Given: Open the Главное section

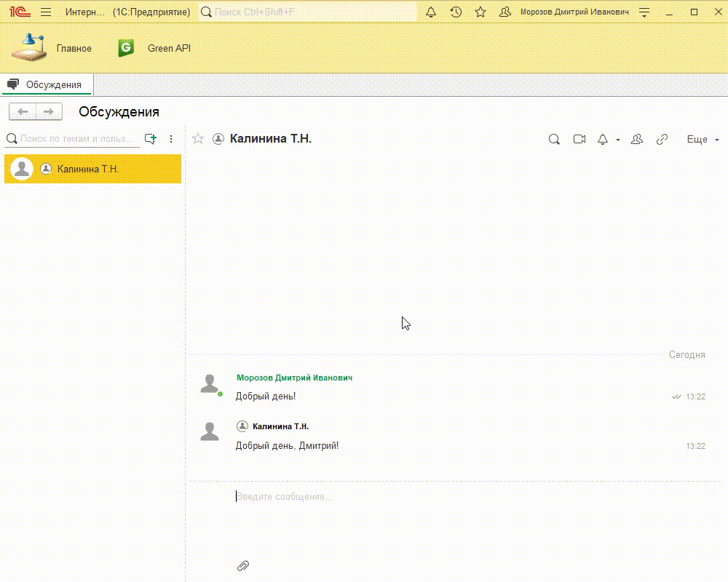Looking at the screenshot, I should pos(52,48).
